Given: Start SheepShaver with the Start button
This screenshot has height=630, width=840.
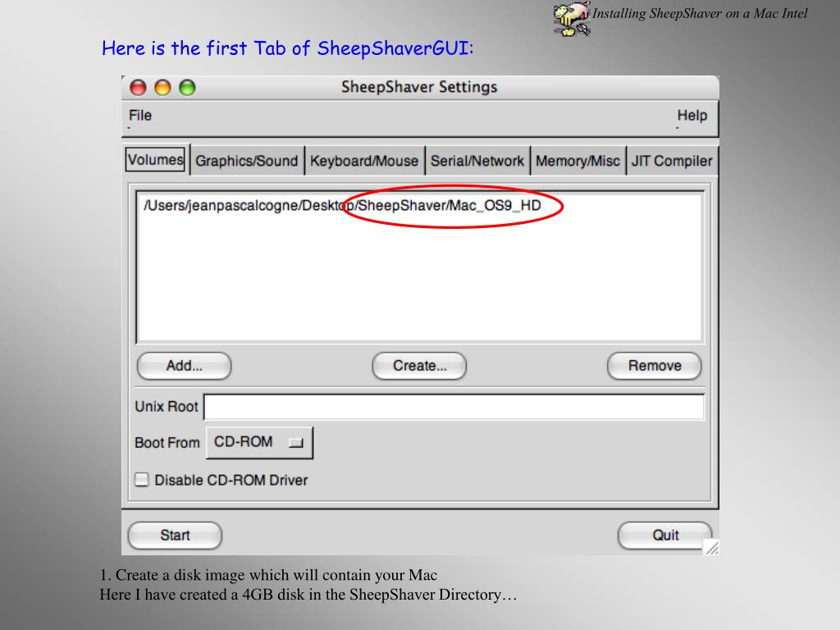Looking at the screenshot, I should [x=176, y=535].
